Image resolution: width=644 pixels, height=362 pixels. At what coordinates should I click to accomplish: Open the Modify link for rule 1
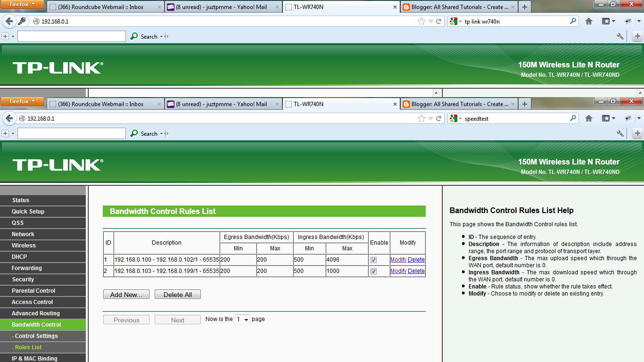tap(398, 259)
